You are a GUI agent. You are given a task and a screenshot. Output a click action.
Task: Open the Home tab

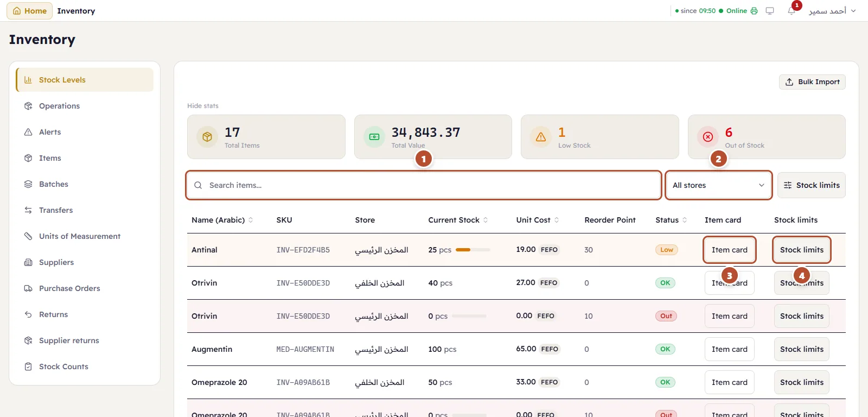30,11
